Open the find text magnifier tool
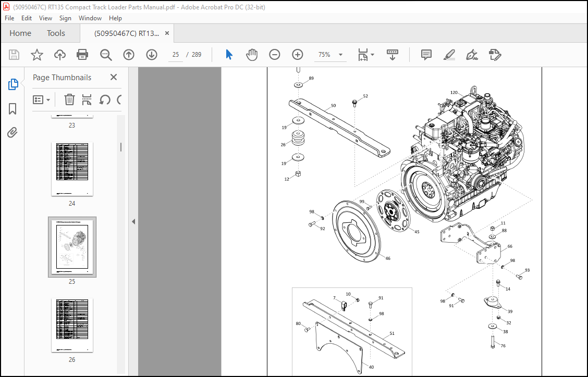This screenshot has height=377, width=588. [106, 55]
